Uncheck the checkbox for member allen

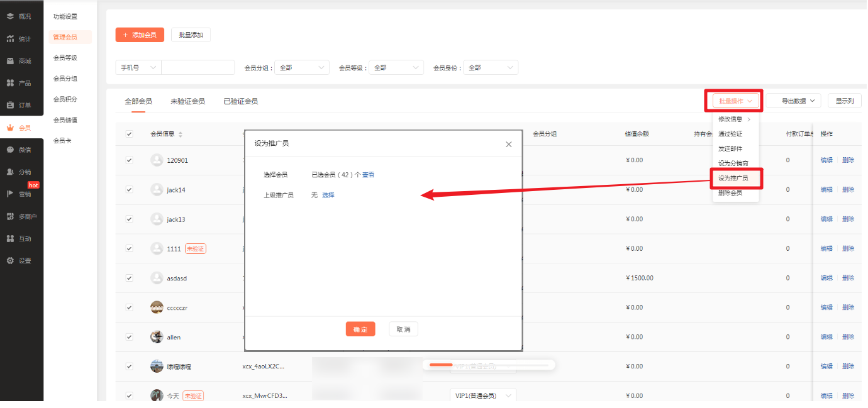point(130,337)
